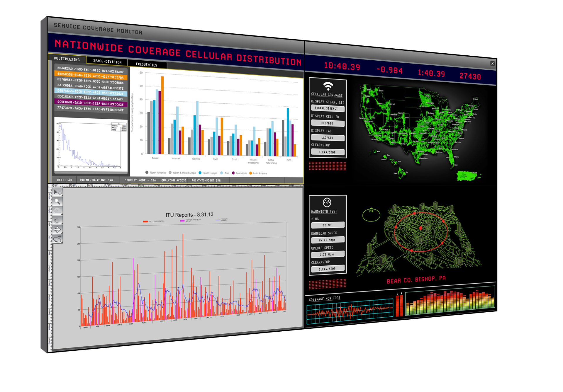The height and width of the screenshot is (392, 563).
Task: Select the purple 9C5E0B81 ID row
Action: (x=91, y=103)
